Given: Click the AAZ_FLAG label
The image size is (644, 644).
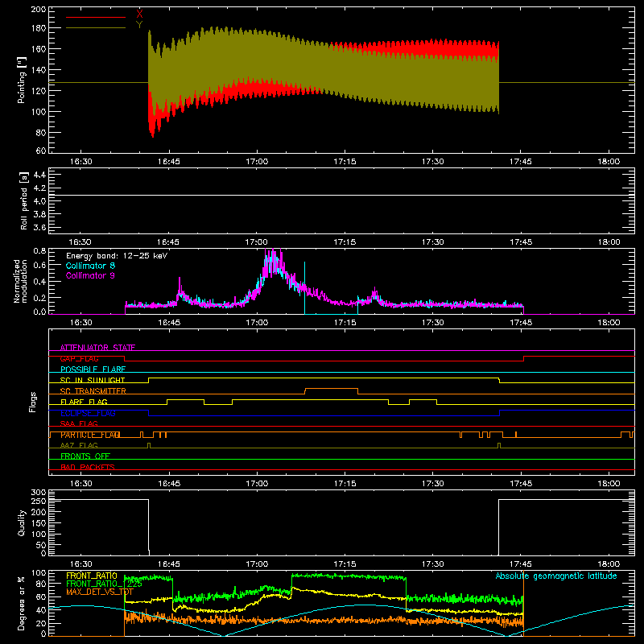Looking at the screenshot, I should (79, 445).
